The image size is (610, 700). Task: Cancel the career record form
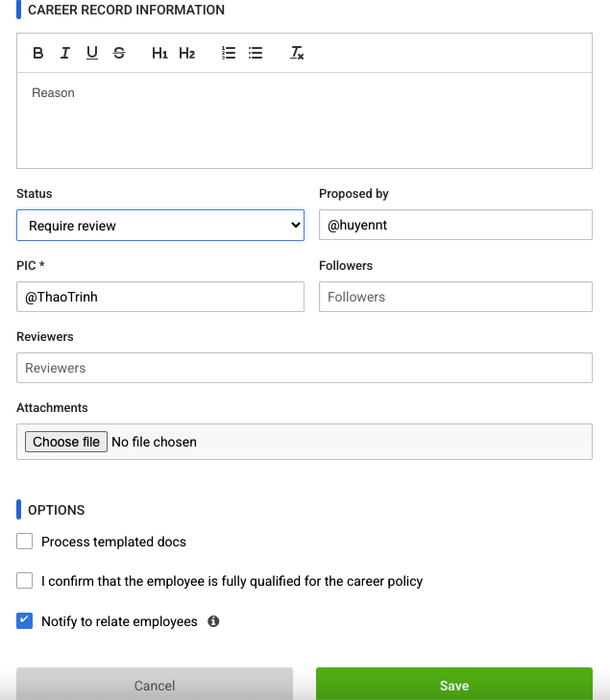155,685
